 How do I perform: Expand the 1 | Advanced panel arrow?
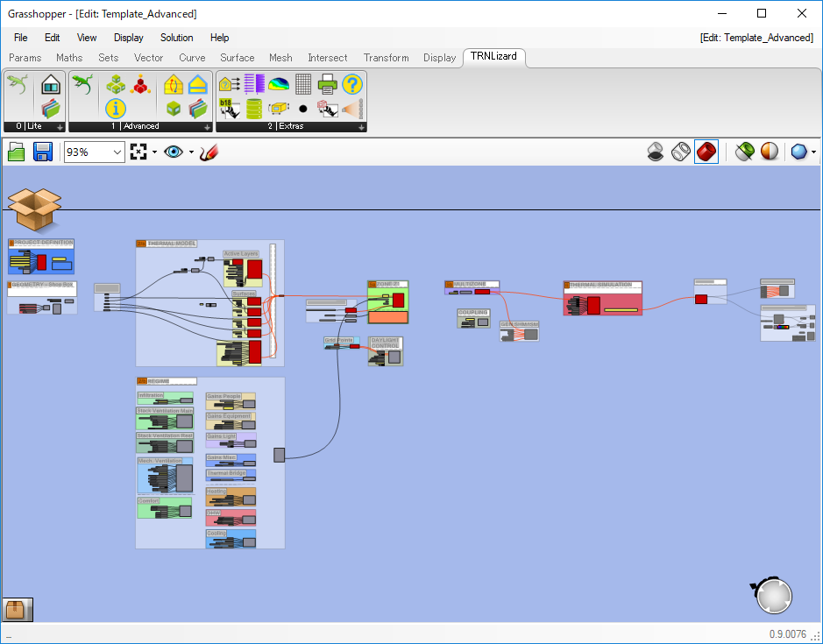pyautogui.click(x=208, y=127)
